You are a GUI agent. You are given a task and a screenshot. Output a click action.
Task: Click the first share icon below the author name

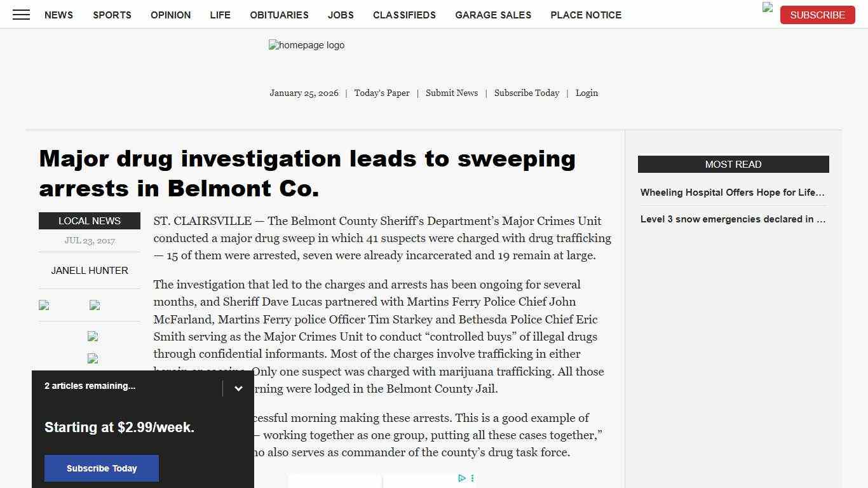pyautogui.click(x=43, y=306)
